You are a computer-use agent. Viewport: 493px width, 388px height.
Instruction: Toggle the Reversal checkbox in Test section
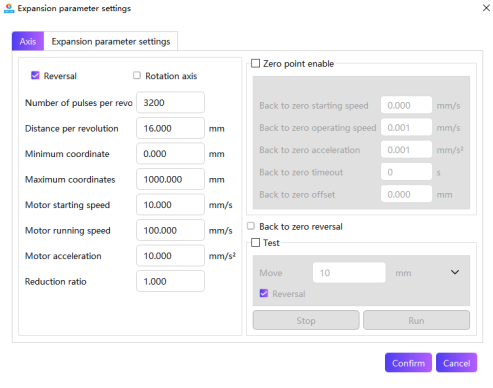tap(264, 293)
